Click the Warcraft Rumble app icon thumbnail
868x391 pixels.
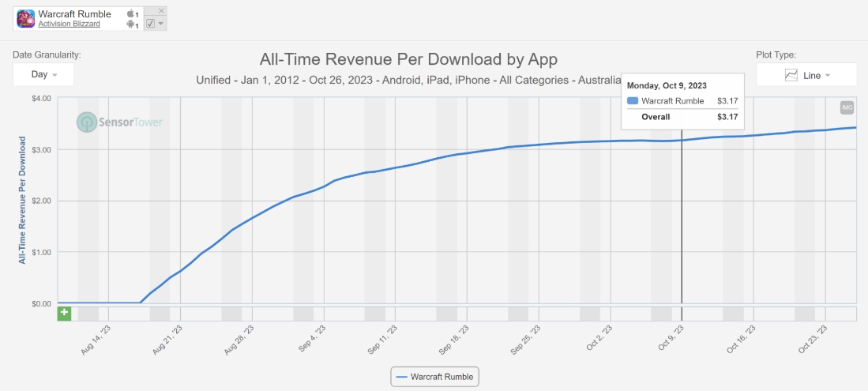26,19
